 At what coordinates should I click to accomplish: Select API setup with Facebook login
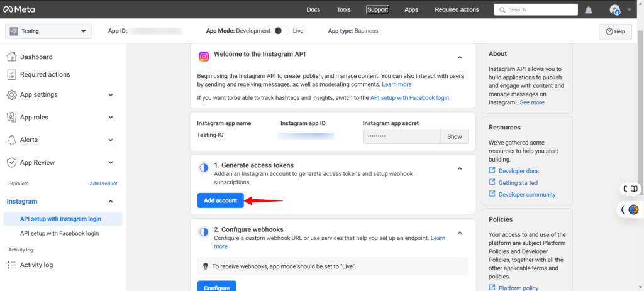(59, 233)
